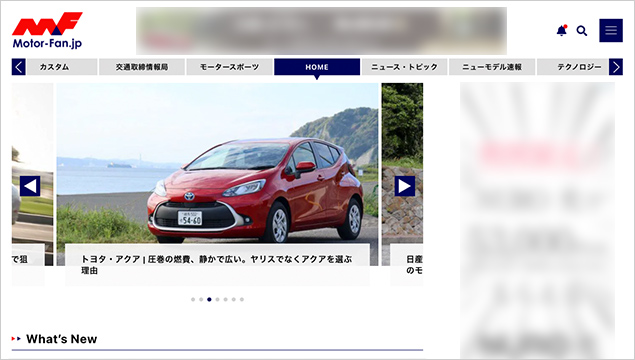635x360 pixels.
Task: Open the notification bell icon
Action: [x=562, y=30]
